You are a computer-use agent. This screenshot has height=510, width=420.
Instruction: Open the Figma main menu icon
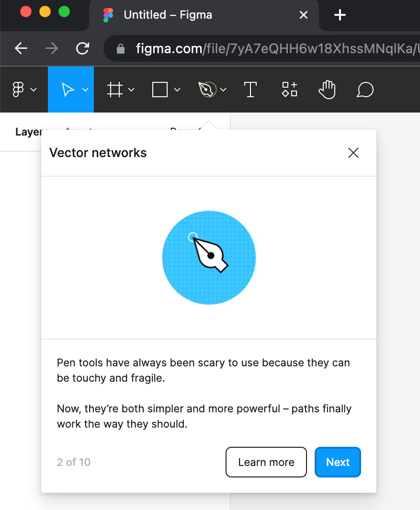[x=18, y=90]
